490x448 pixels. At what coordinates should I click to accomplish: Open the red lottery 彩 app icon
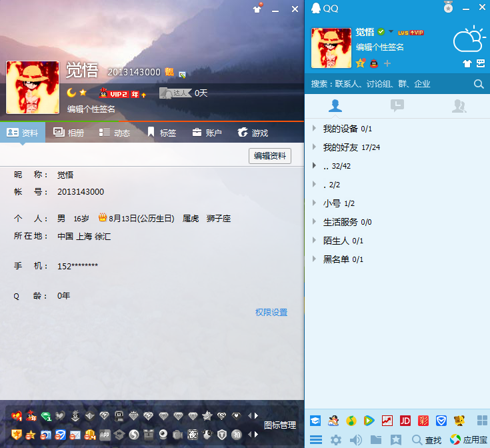point(423,421)
